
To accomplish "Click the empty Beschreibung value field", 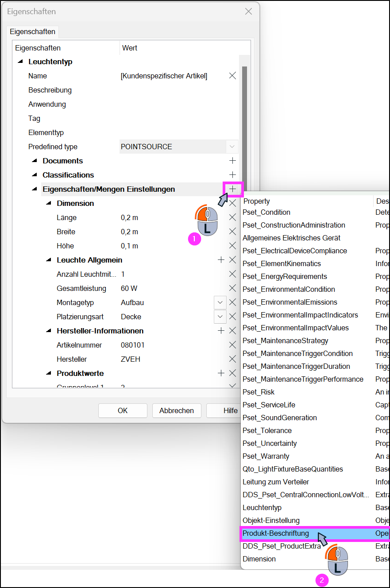I will tap(179, 90).
